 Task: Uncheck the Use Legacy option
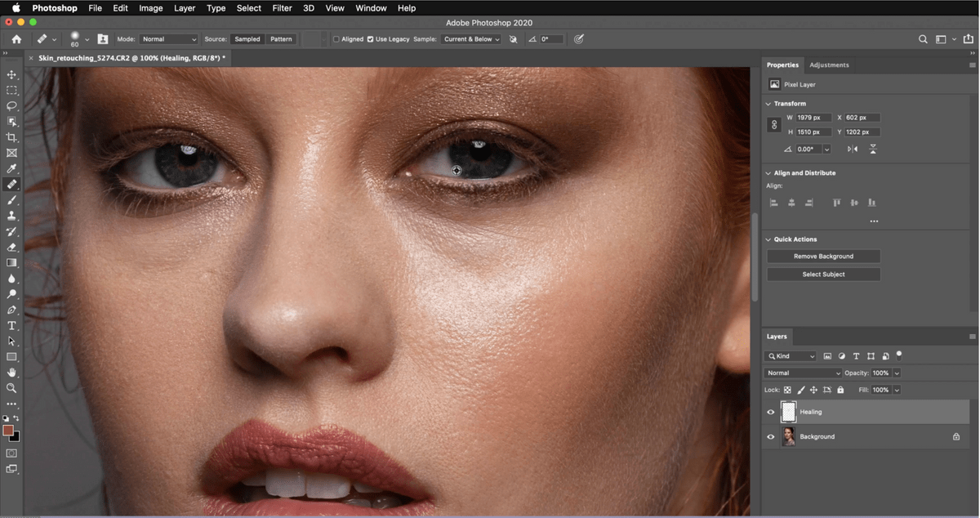[371, 39]
